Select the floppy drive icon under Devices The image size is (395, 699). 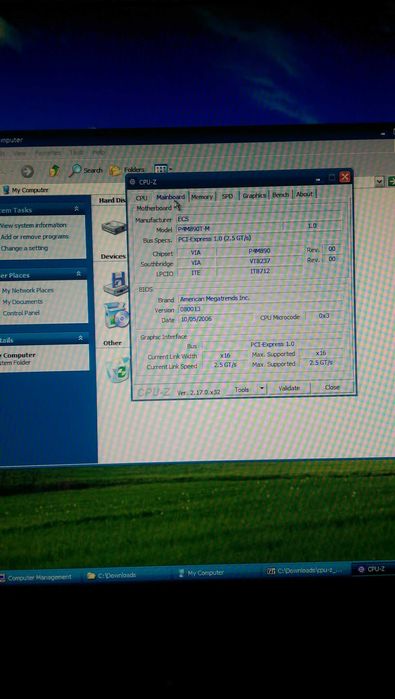[x=116, y=284]
